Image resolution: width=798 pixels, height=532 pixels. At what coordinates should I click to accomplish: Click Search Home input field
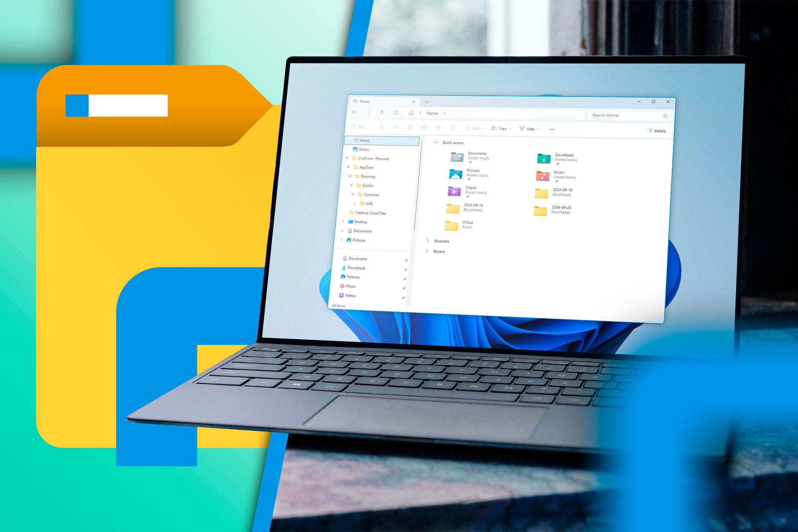(x=626, y=114)
